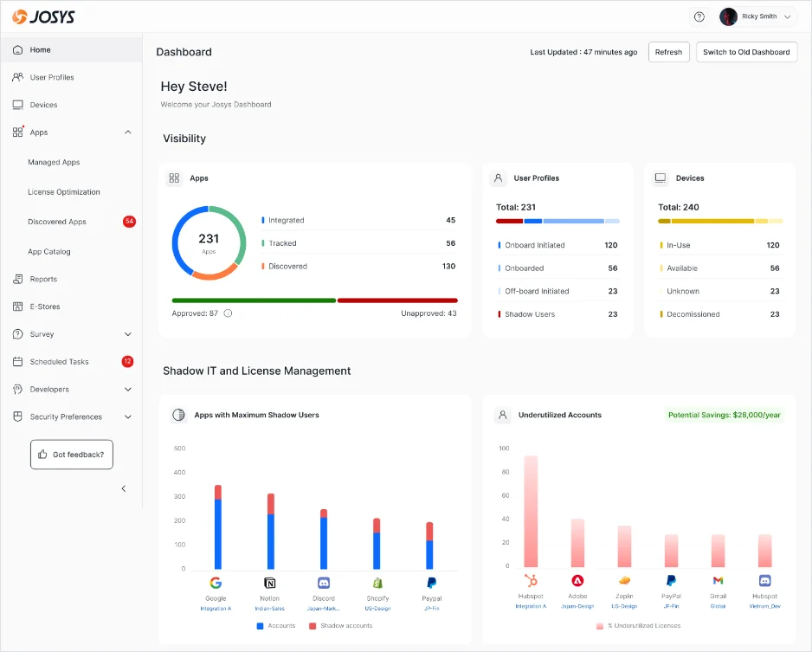Click the Discovered Apps 54 badge

click(x=129, y=221)
